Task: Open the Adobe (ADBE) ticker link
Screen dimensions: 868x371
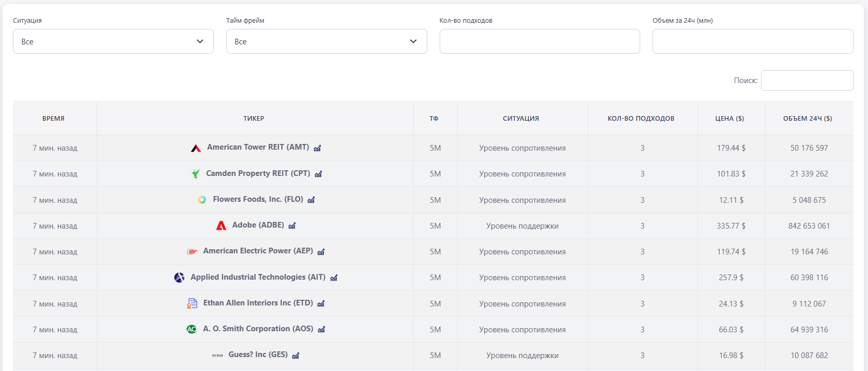Action: pos(258,225)
